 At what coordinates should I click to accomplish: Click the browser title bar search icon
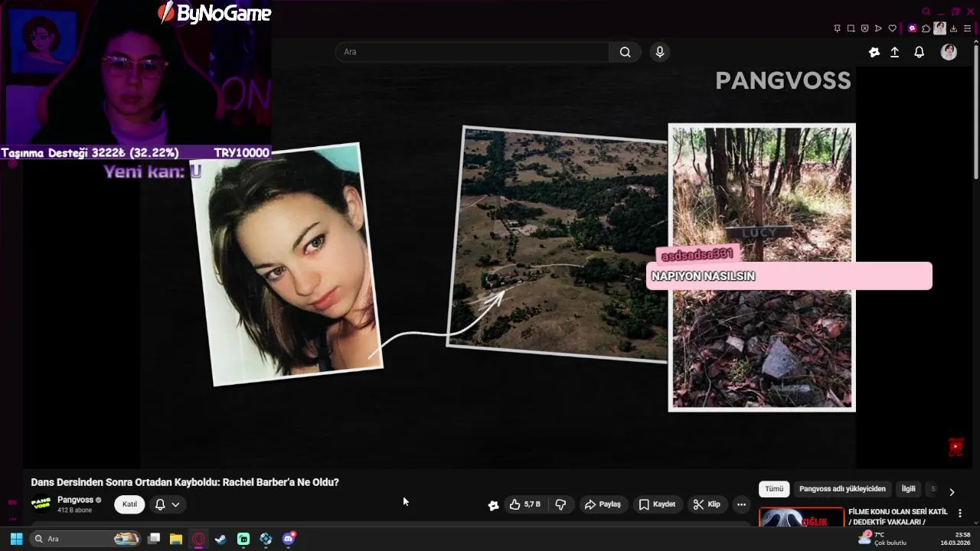tap(926, 11)
